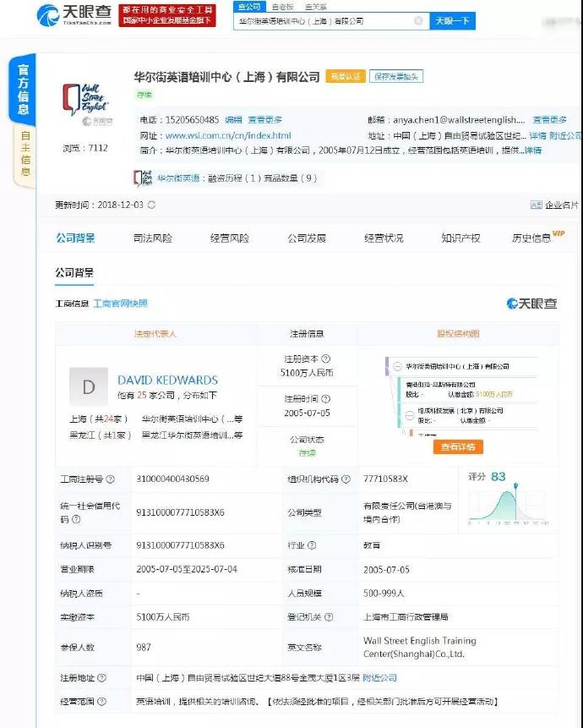This screenshot has width=583, height=728.
Task: Click the Wall Street English company logo
Action: tap(84, 105)
